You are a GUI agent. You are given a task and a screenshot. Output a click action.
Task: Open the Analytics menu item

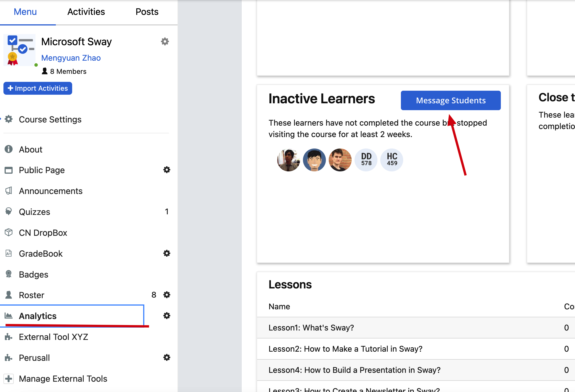point(72,316)
